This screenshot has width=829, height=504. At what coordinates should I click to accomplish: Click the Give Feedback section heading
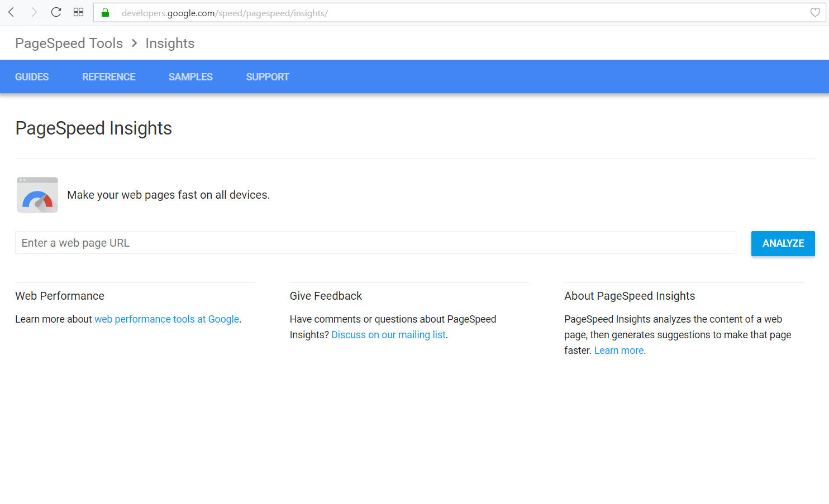click(x=326, y=296)
